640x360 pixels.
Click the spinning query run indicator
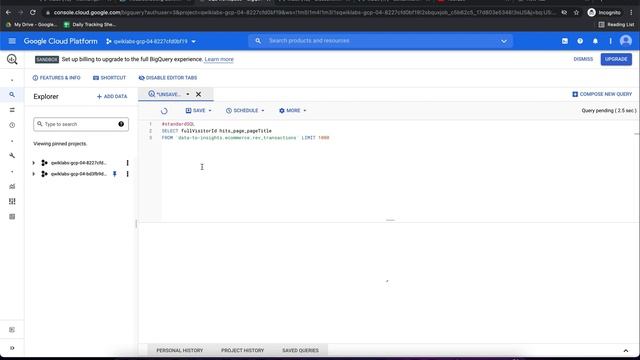[164, 111]
